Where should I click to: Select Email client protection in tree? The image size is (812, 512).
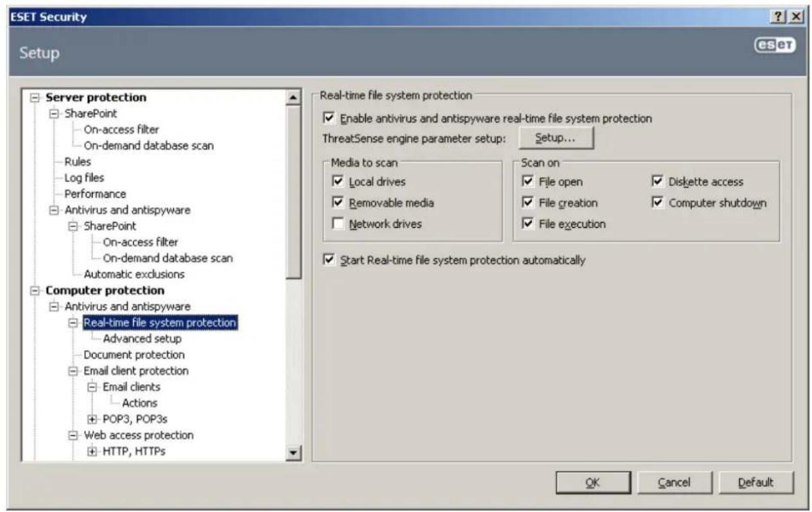point(136,371)
